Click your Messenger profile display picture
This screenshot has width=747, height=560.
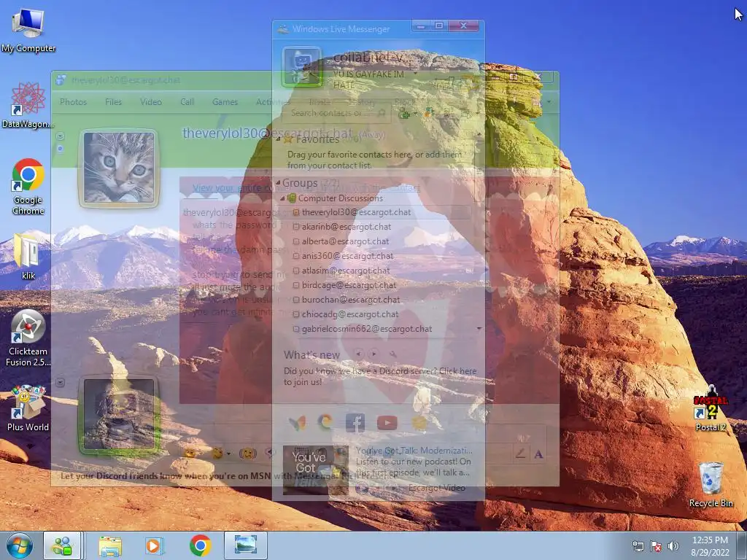301,66
